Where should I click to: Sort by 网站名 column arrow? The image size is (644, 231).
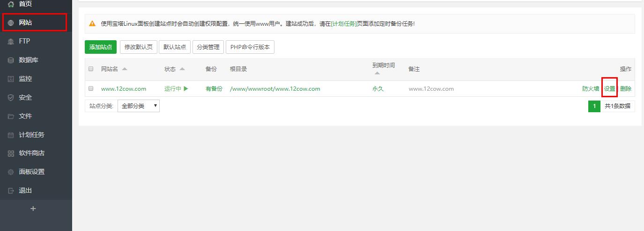pos(125,69)
